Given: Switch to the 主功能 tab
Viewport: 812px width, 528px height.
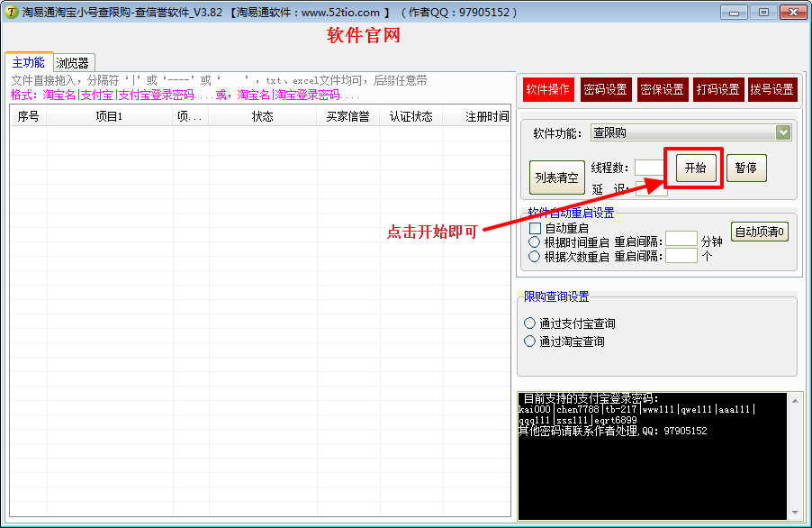Looking at the screenshot, I should coord(28,63).
